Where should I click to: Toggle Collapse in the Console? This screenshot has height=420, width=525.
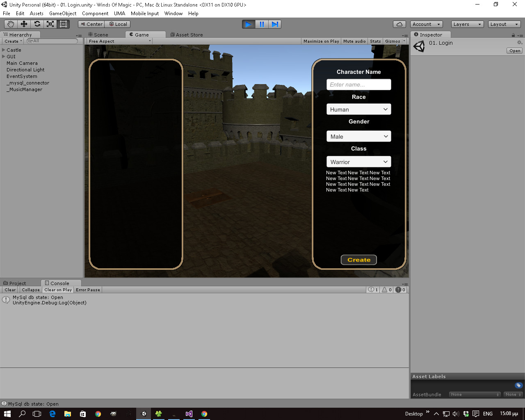[31, 290]
